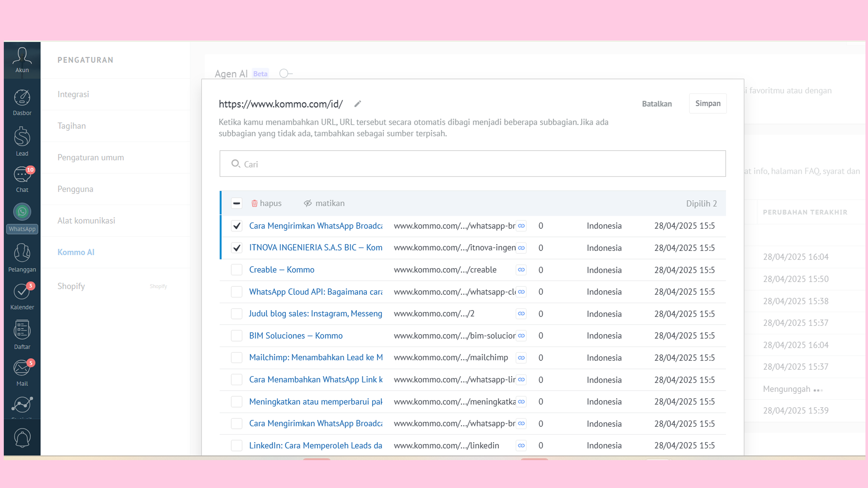
Task: Open link icon for Creable row
Action: [521, 270]
